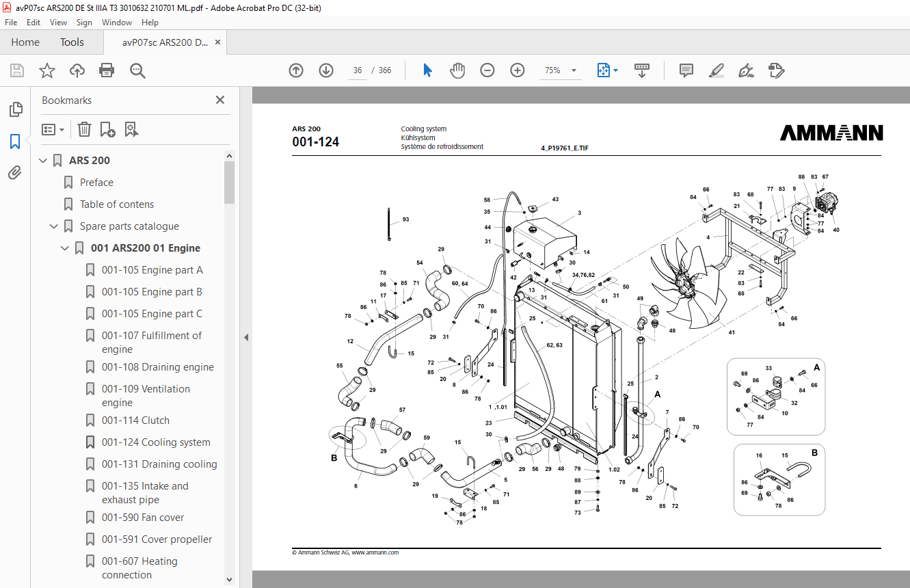Click the Save file icon
Screen dimensions: 910x588
click(17, 70)
